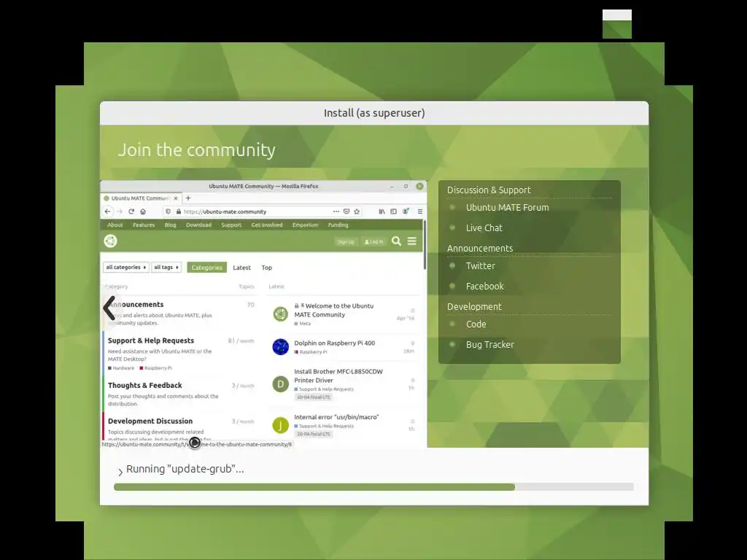Image resolution: width=747 pixels, height=560 pixels.
Task: Open the Thoughts & Feedback category
Action: [x=145, y=385]
